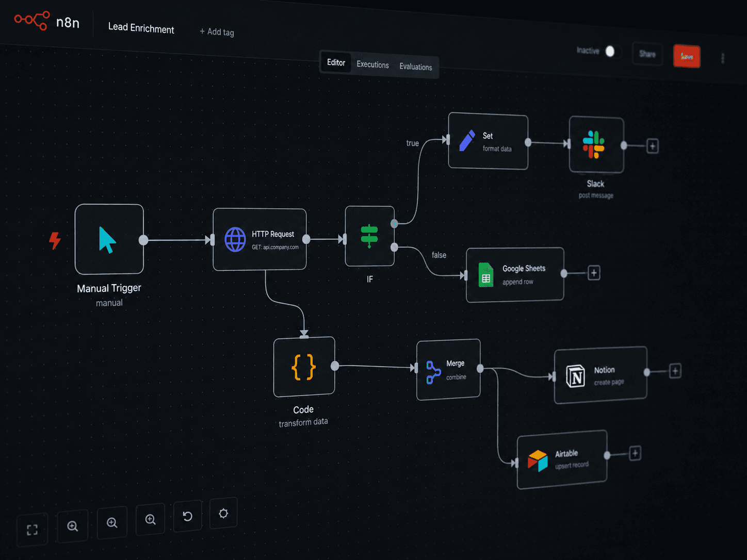Click the Share button
The height and width of the screenshot is (560, 747).
tap(647, 54)
